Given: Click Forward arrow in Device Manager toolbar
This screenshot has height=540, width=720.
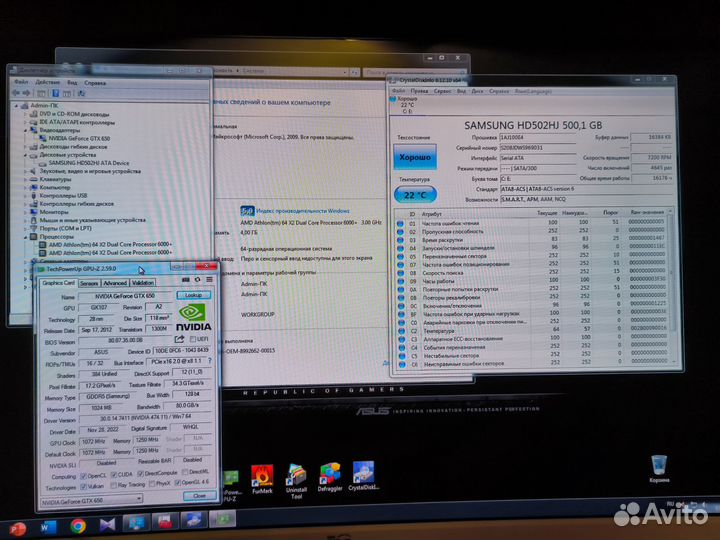Looking at the screenshot, I should [26, 93].
